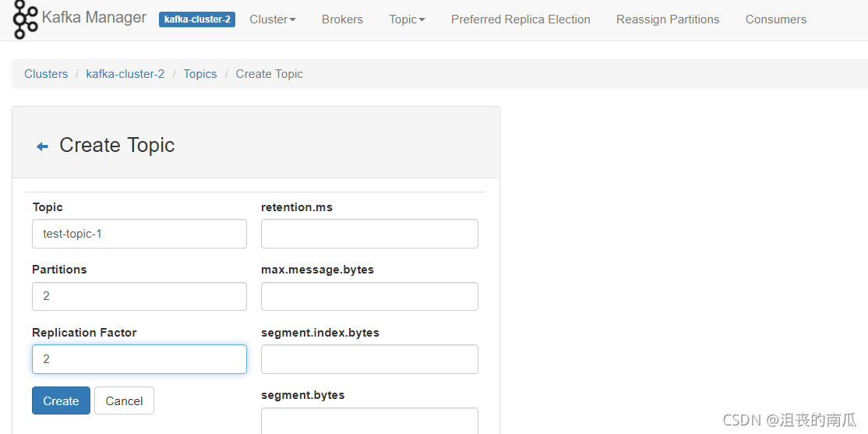The width and height of the screenshot is (868, 434).
Task: Click the kafka-cluster-2 badge in navbar
Action: pos(197,19)
